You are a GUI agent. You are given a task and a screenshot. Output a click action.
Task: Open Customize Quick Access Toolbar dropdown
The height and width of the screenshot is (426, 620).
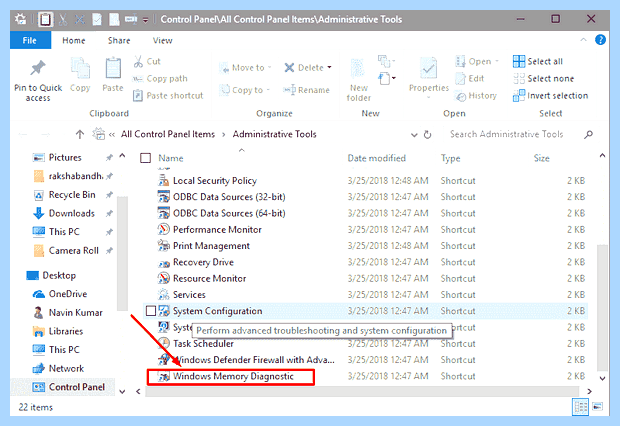(x=146, y=20)
